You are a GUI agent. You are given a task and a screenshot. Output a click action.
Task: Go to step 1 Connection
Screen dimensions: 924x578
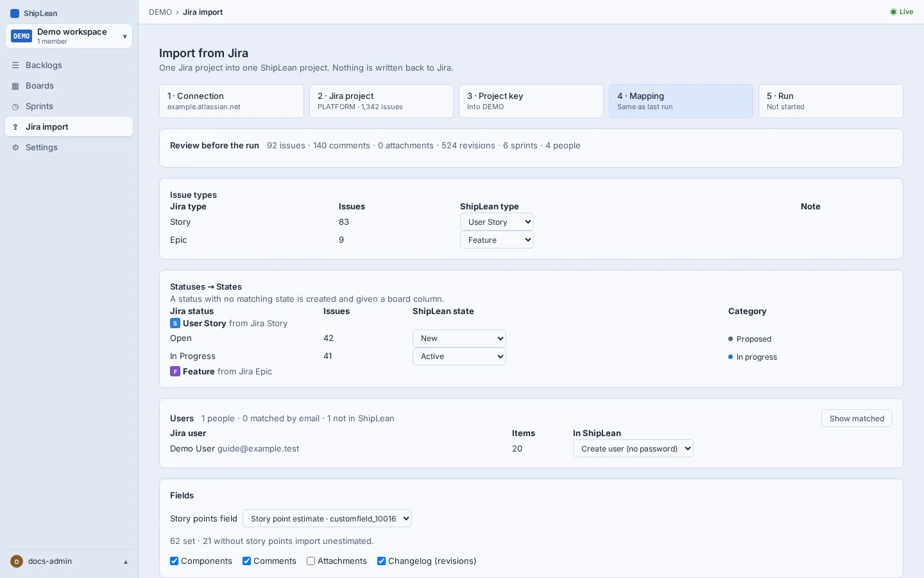click(232, 101)
